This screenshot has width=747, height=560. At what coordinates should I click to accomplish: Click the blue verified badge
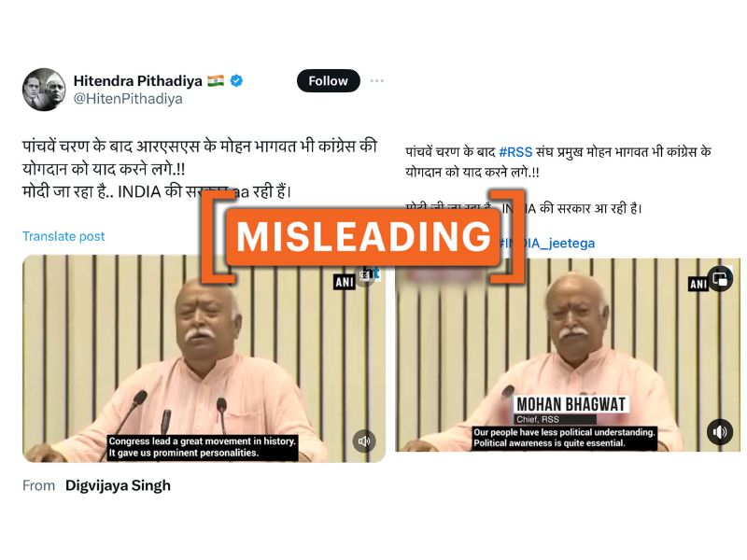(x=236, y=81)
